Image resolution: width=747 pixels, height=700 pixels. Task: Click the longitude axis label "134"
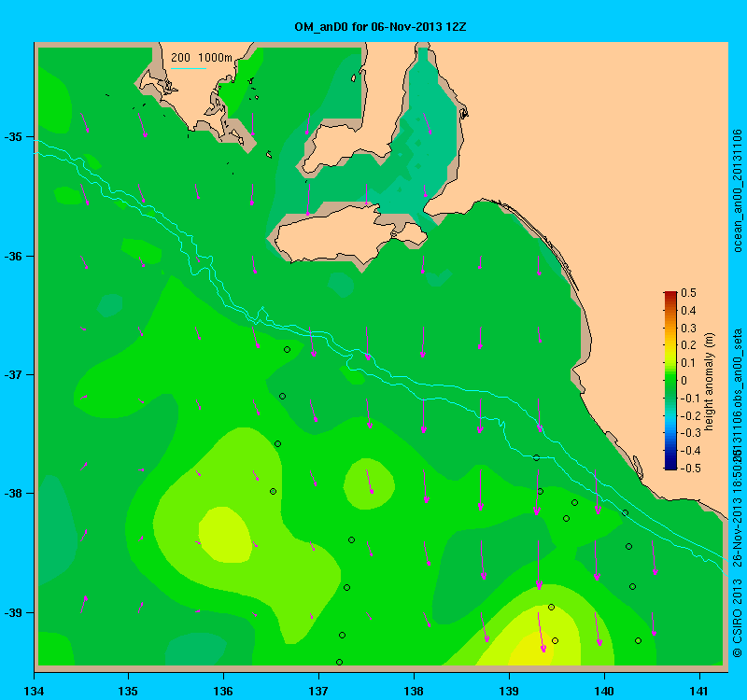[x=35, y=691]
